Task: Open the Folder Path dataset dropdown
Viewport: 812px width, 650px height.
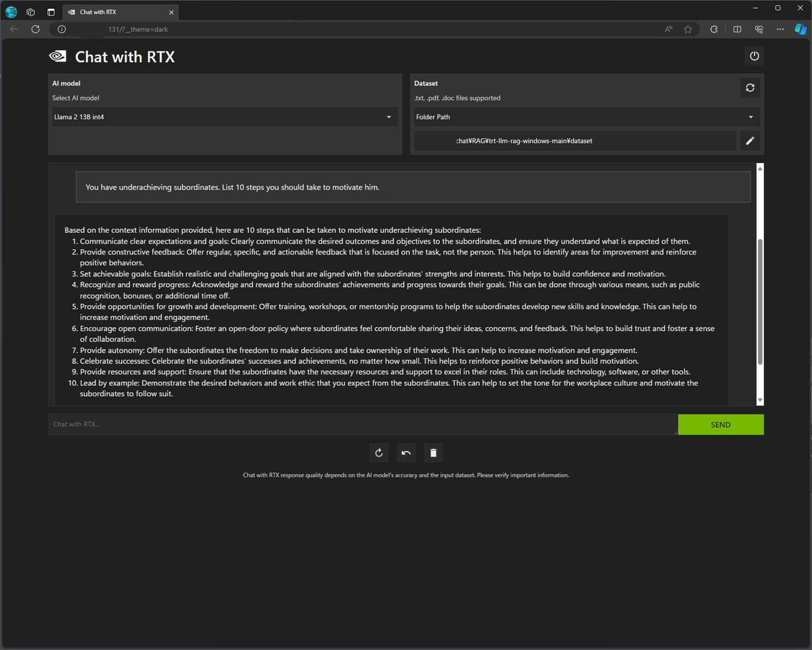Action: pos(586,117)
